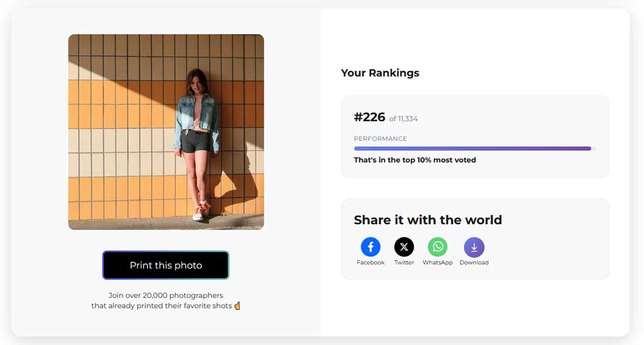Click the #226 ranking number

coord(370,118)
